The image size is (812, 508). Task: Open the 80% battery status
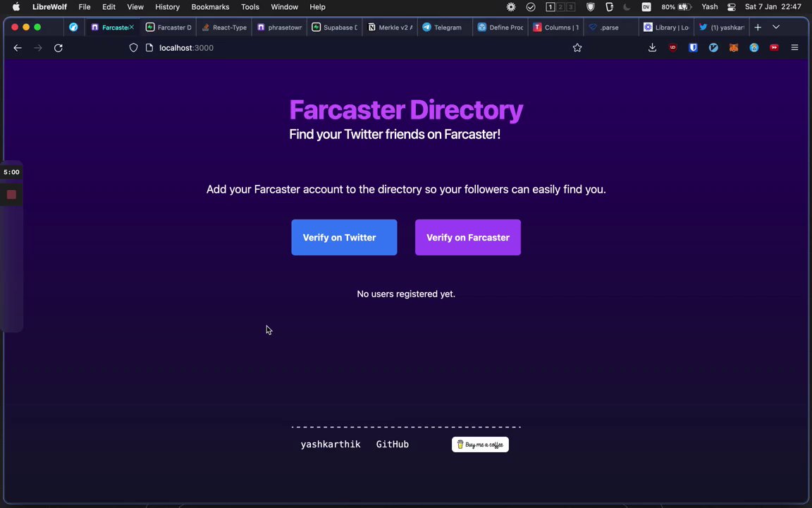coord(677,7)
